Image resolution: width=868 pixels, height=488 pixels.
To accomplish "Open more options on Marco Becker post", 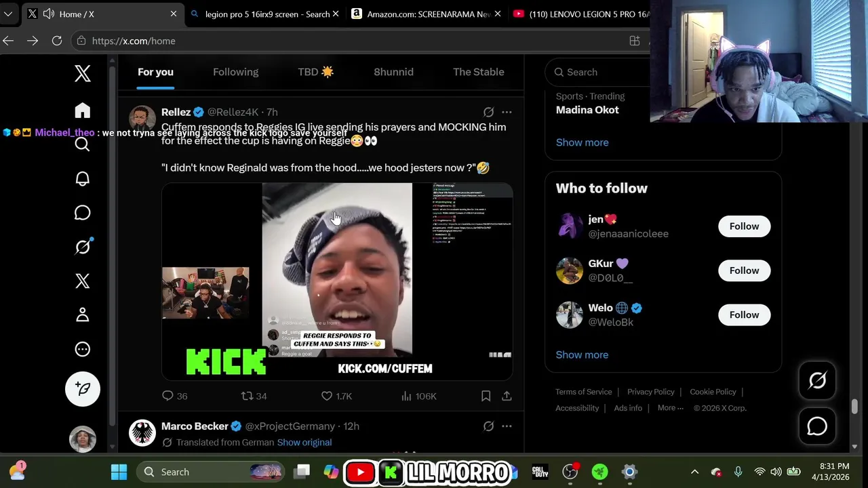I will point(507,426).
